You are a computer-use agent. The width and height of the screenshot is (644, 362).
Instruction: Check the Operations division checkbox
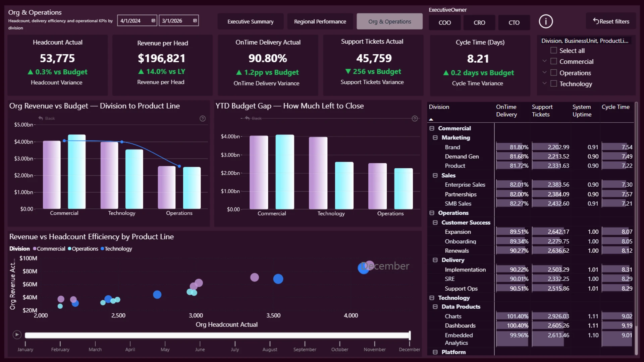(554, 73)
